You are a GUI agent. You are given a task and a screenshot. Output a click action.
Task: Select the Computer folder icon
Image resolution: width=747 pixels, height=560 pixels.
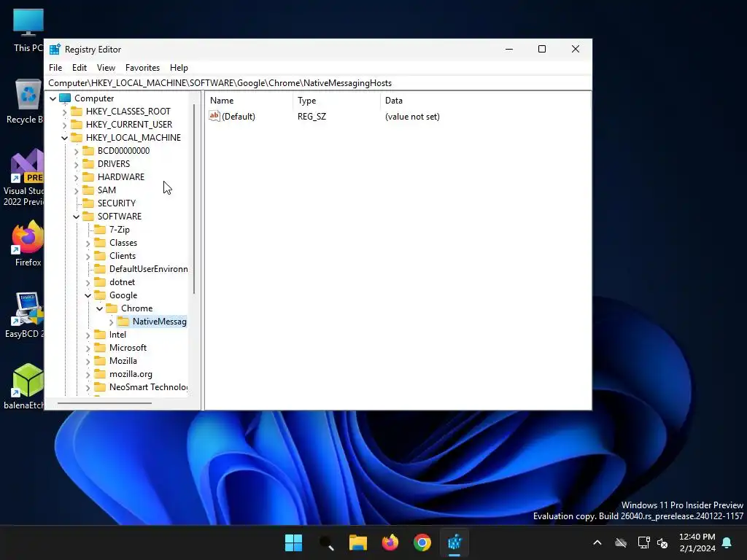[x=65, y=98]
